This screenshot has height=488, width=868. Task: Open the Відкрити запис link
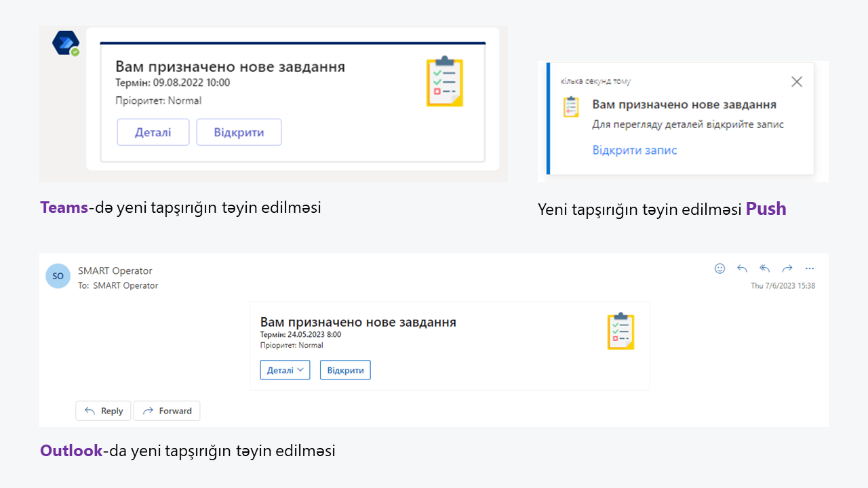(x=634, y=150)
